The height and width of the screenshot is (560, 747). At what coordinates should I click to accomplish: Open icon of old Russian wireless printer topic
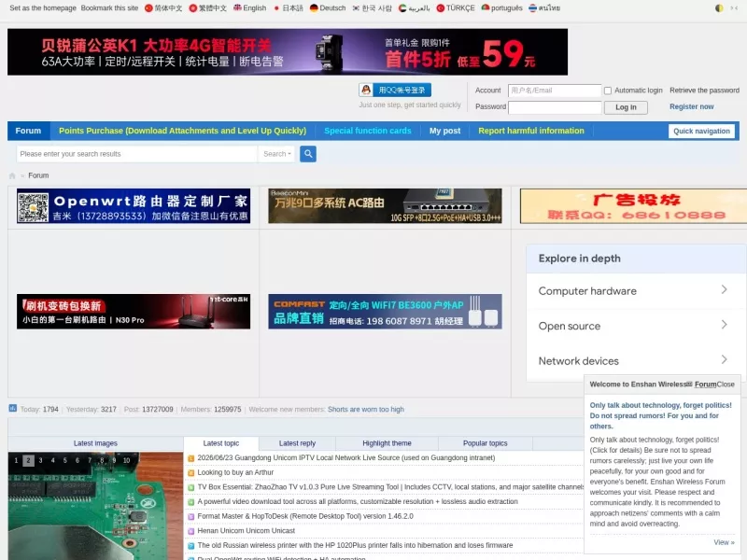point(191,546)
